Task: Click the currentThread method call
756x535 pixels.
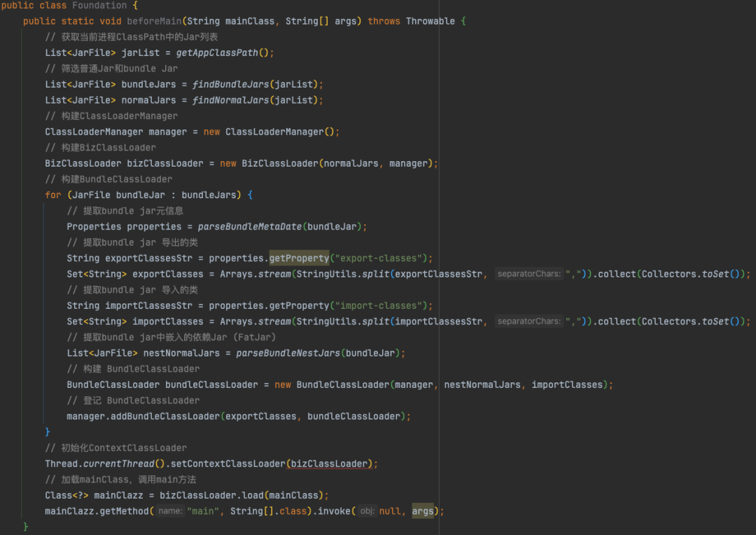Action: tap(118, 464)
